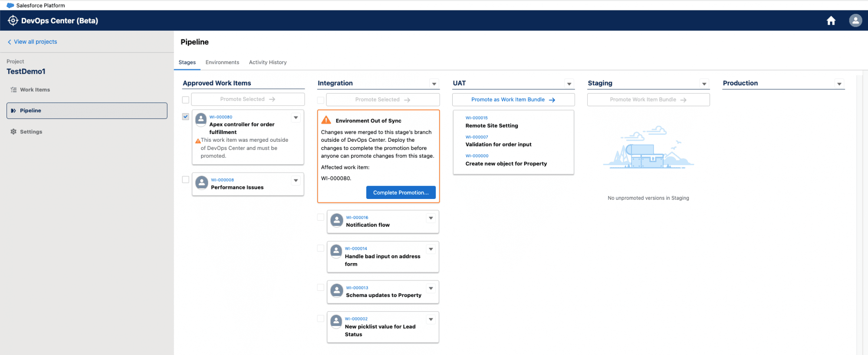Click the warning triangle in Out of Sync card
Viewport: 868px width, 355px height.
(x=326, y=121)
